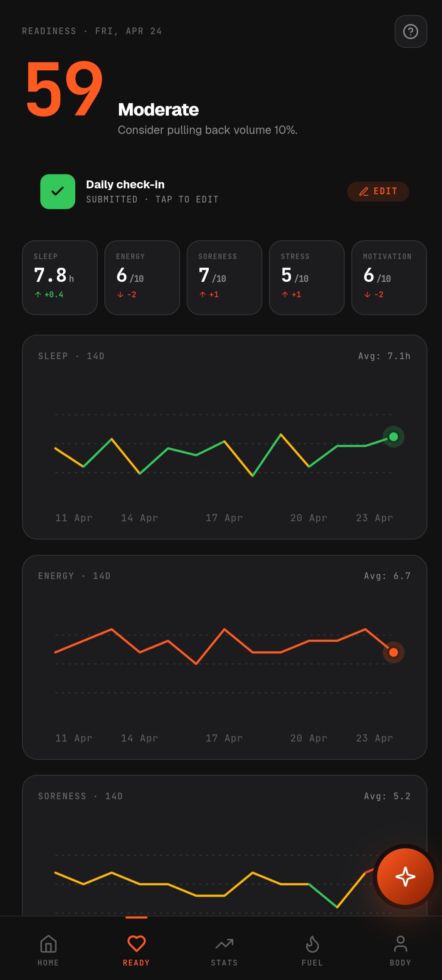Viewport: 442px width, 980px height.
Task: Select the Soreness 7/10 metric card
Action: [225, 278]
